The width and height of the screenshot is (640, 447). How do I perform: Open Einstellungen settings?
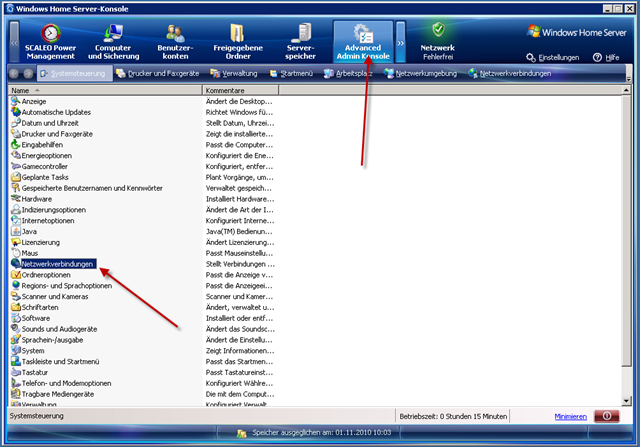553,58
